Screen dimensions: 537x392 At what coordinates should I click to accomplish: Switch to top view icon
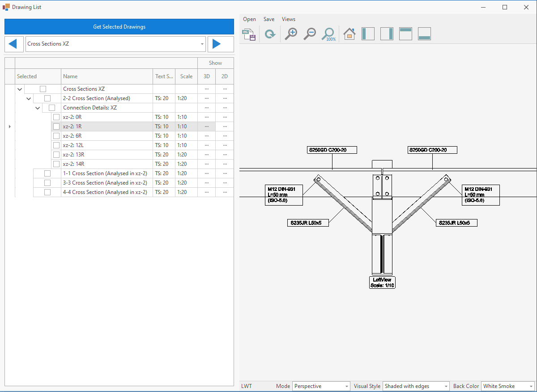click(405, 34)
